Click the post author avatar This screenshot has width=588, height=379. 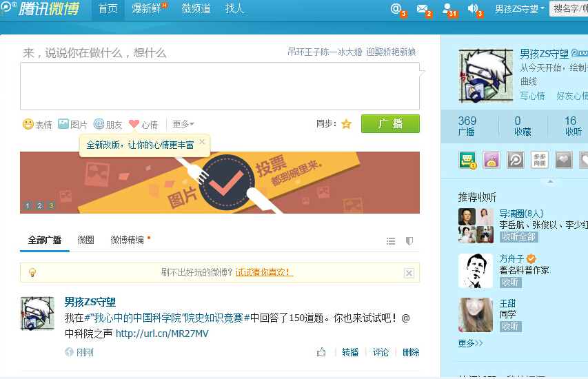(x=37, y=314)
